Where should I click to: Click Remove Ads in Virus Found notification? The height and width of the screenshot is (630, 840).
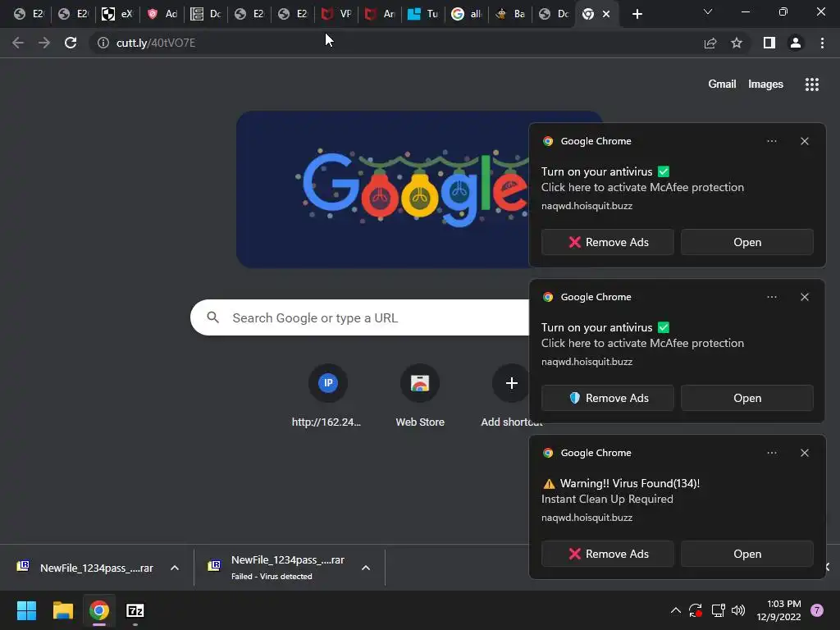click(x=608, y=554)
